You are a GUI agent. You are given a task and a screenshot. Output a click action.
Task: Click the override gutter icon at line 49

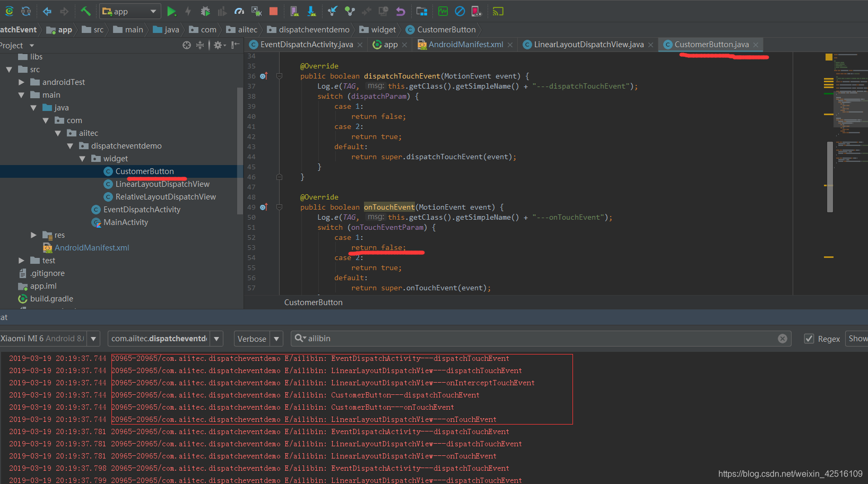coord(264,207)
